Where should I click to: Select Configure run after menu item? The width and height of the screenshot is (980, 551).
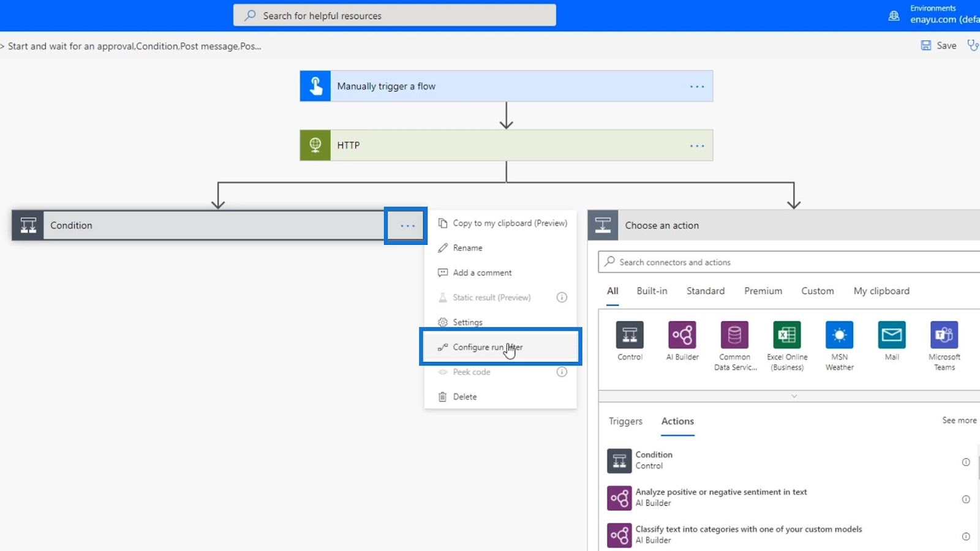500,347
